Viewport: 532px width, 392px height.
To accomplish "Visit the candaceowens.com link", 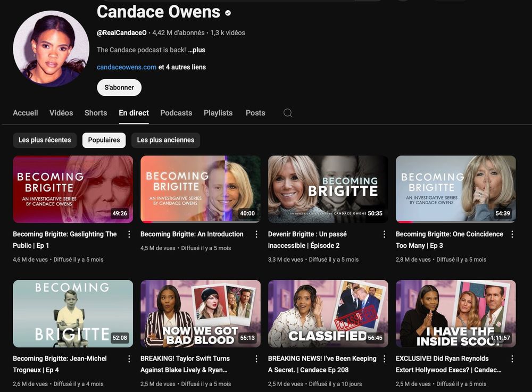I will [x=127, y=67].
